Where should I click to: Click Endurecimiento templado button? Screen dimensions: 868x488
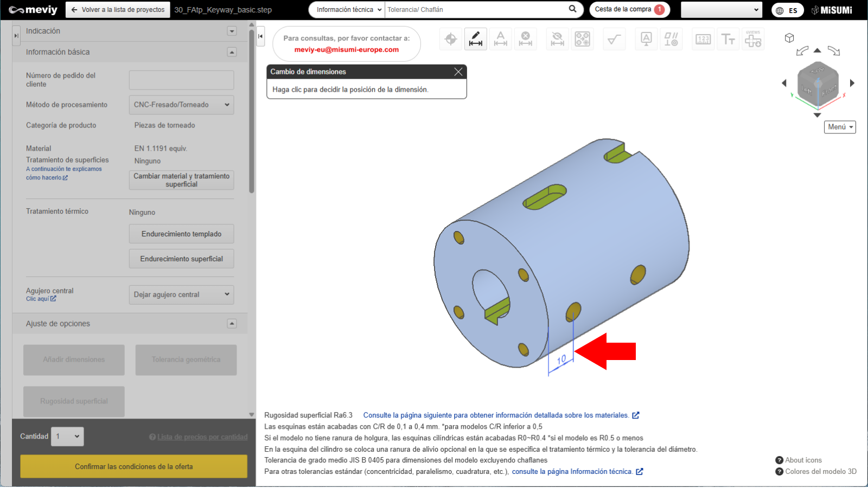[181, 234]
